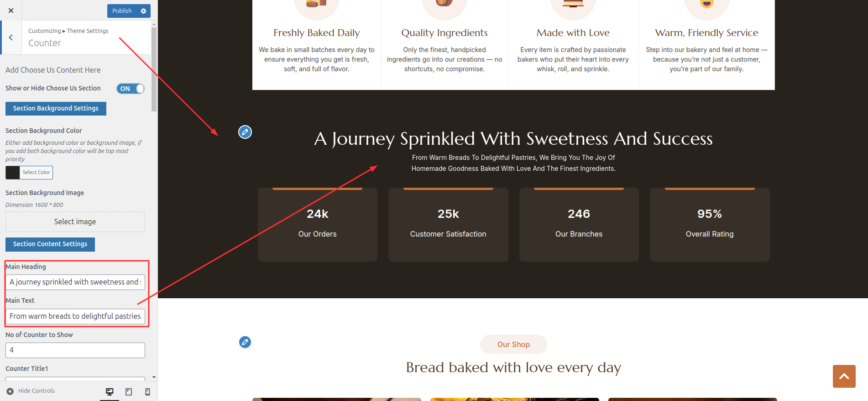This screenshot has height=401, width=868.
Task: Click Select image for the section background
Action: [x=75, y=222]
